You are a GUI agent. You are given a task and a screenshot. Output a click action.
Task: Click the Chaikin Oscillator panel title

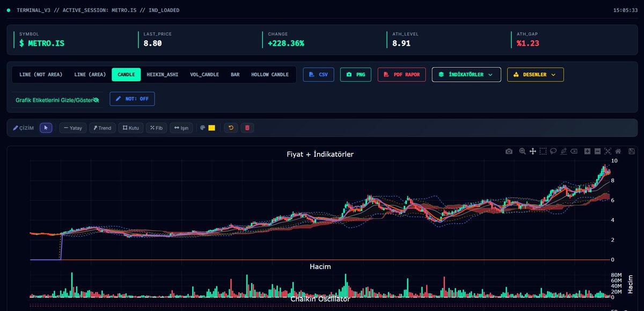pyautogui.click(x=320, y=299)
